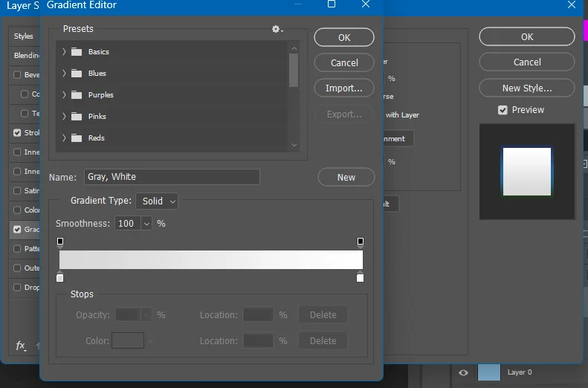This screenshot has height=388, width=588.
Task: Click the gradient preview bar
Action: click(x=211, y=259)
